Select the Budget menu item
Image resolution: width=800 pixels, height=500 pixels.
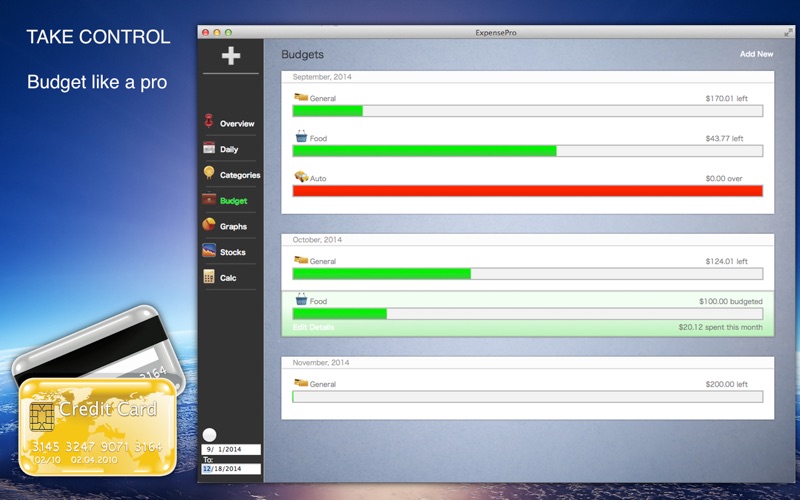coord(234,201)
